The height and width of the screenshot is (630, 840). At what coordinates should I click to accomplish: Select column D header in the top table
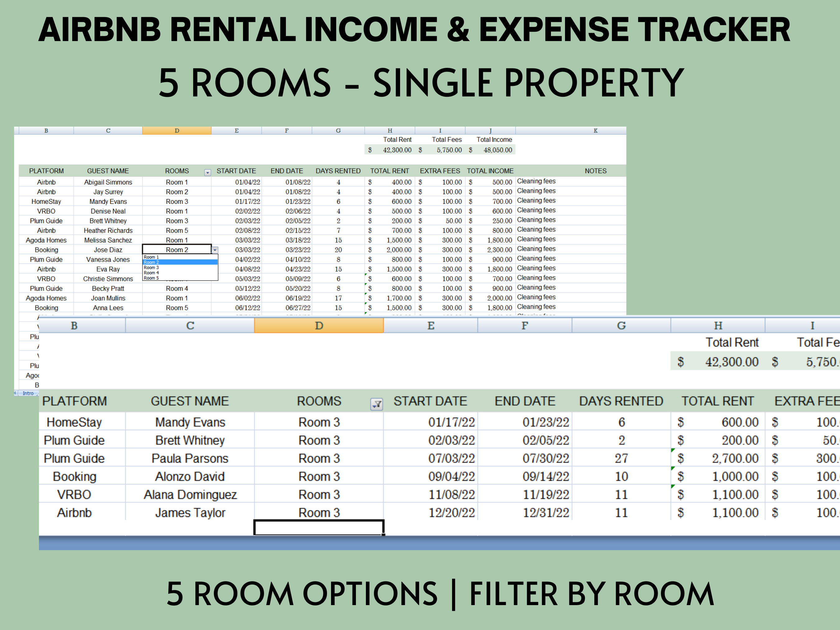[x=177, y=130]
